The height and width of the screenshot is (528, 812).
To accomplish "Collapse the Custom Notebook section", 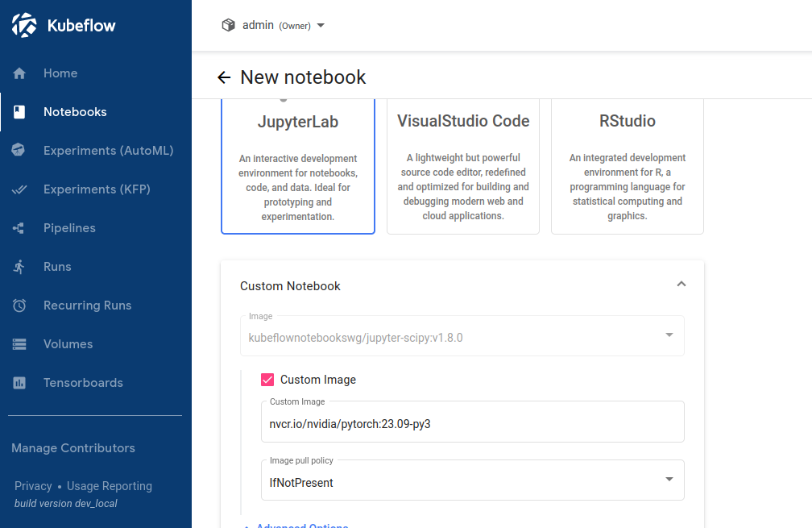I will [x=681, y=285].
